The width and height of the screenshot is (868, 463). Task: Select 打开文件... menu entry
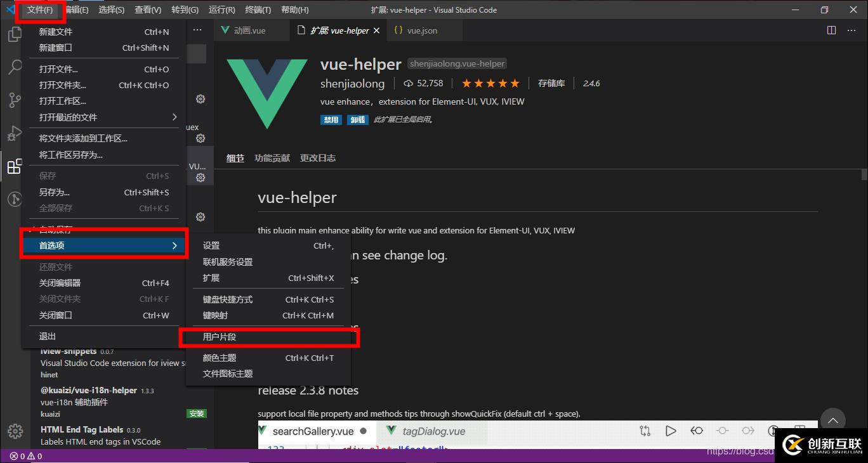[105, 69]
